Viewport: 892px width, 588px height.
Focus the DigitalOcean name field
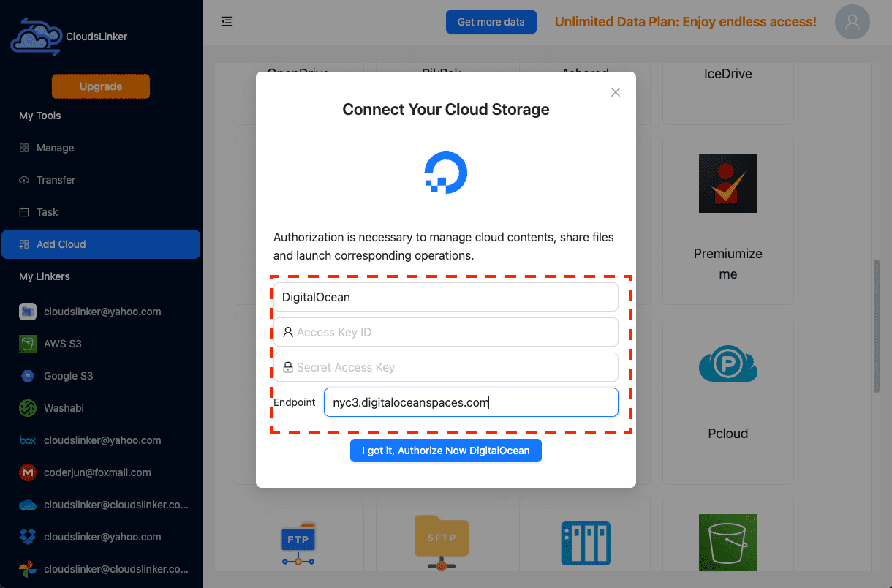(446, 297)
